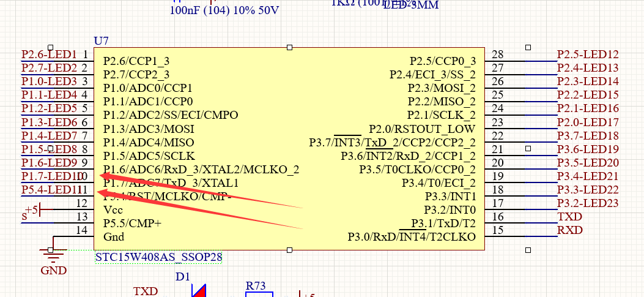Click pin name P3.1/TxD/T2
644x297 pixels.
pos(443,224)
